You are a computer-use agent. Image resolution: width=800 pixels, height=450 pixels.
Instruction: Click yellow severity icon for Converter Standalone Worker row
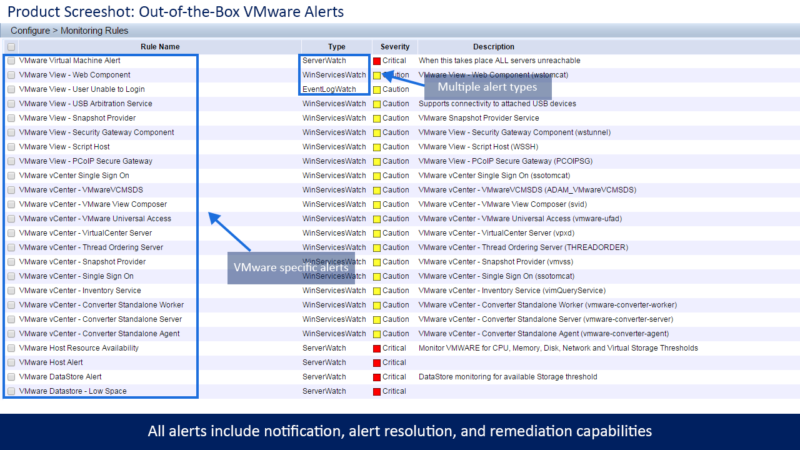coord(377,306)
